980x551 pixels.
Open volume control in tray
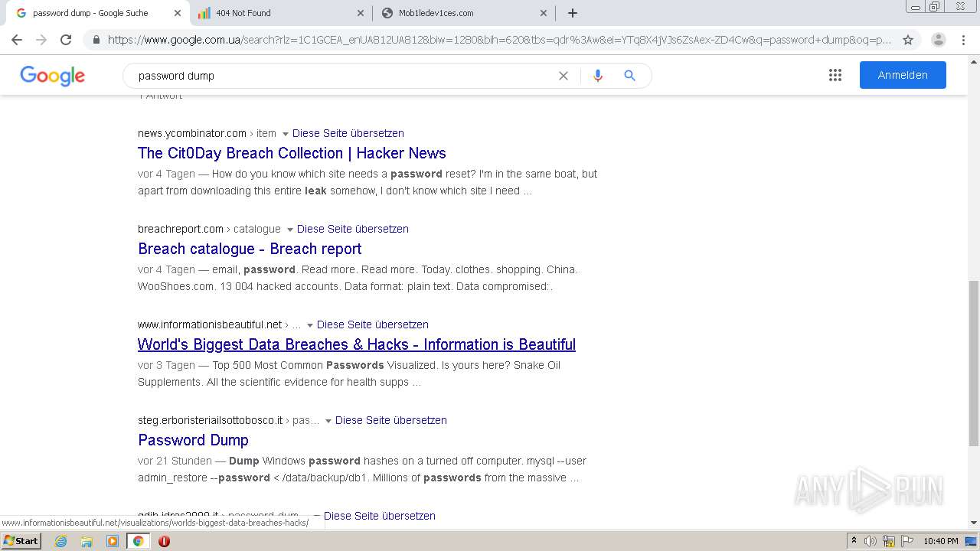pyautogui.click(x=871, y=541)
